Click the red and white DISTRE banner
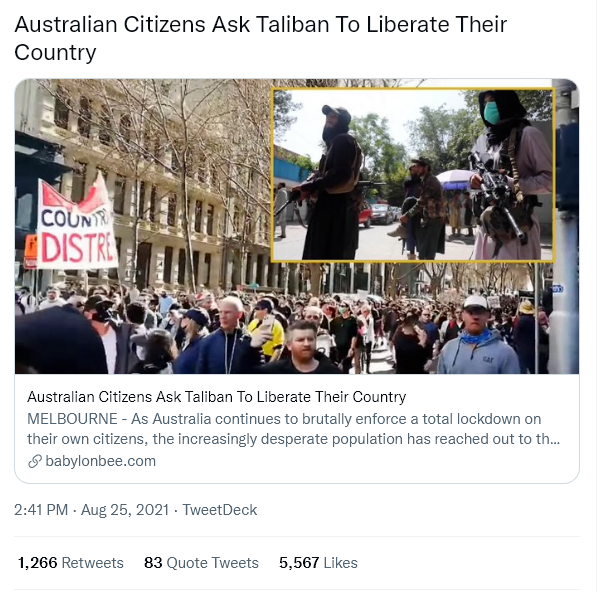Image resolution: width=598 pixels, height=592 pixels. click(77, 225)
